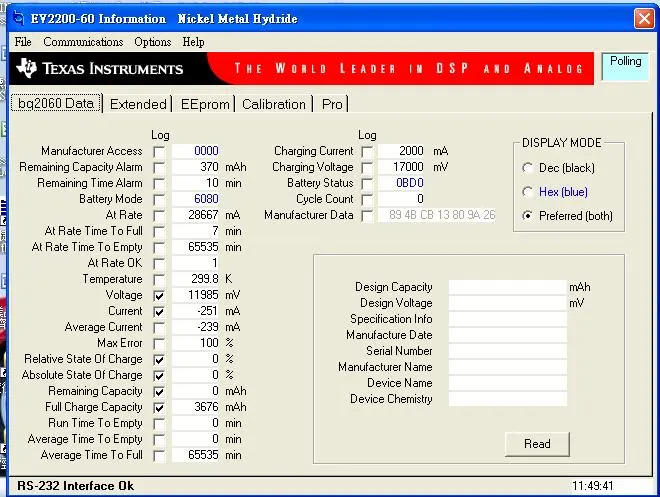Toggle At Rate Time To Full log checkbox
This screenshot has width=660, height=497.
pyautogui.click(x=159, y=231)
